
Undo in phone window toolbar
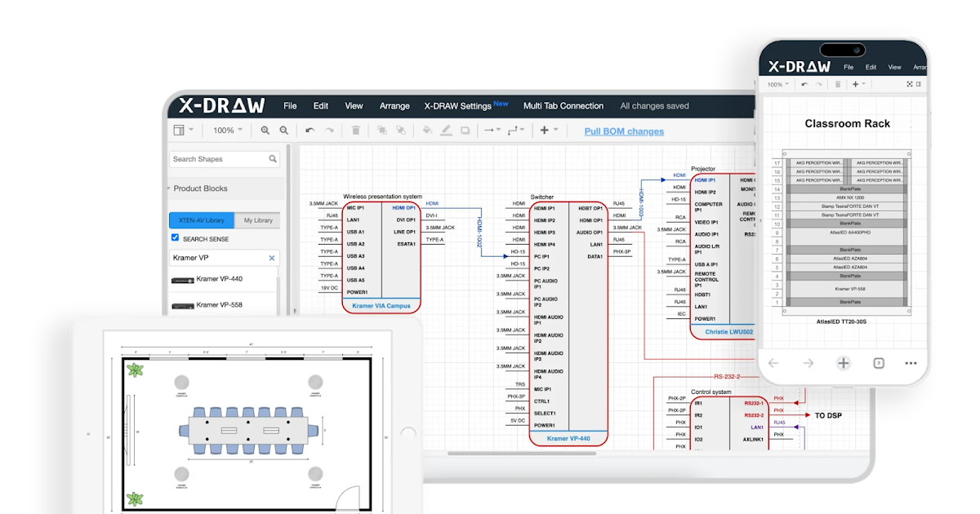pos(804,84)
